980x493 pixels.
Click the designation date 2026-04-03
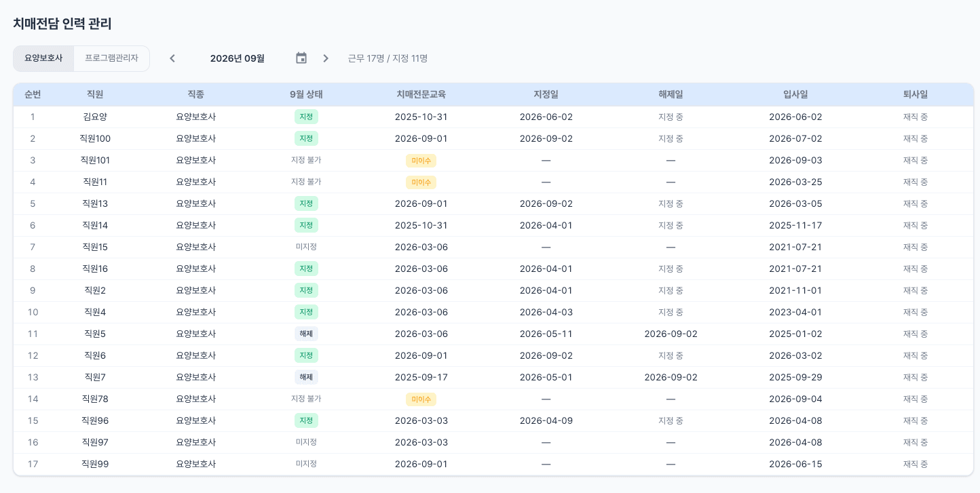pyautogui.click(x=546, y=312)
